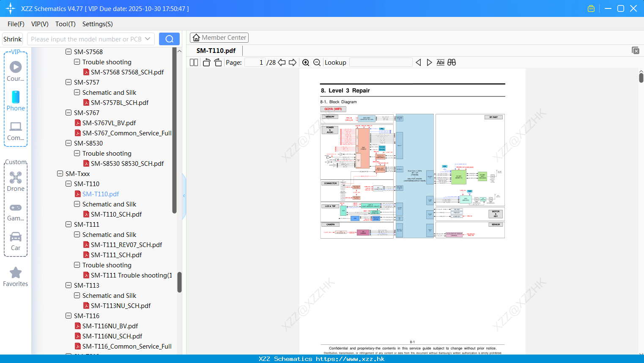Rotate page counterclockwise icon
The height and width of the screenshot is (363, 644).
[x=206, y=63]
